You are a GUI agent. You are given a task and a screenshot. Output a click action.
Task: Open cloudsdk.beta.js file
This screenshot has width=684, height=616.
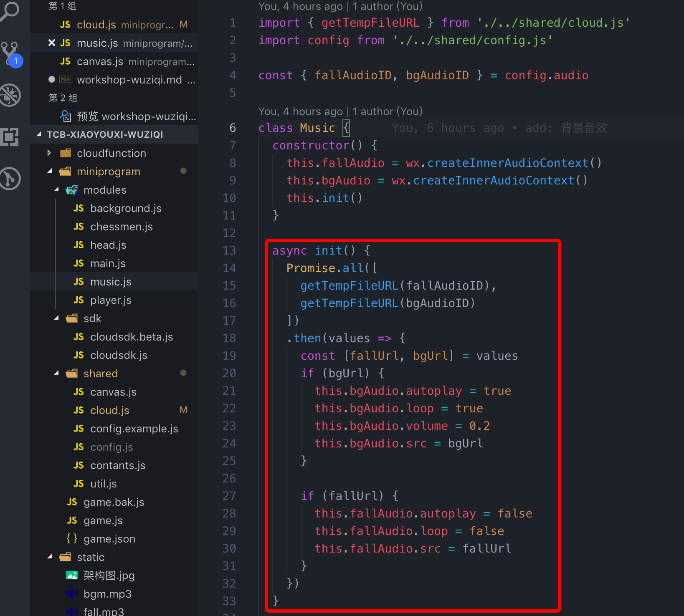tap(114, 337)
